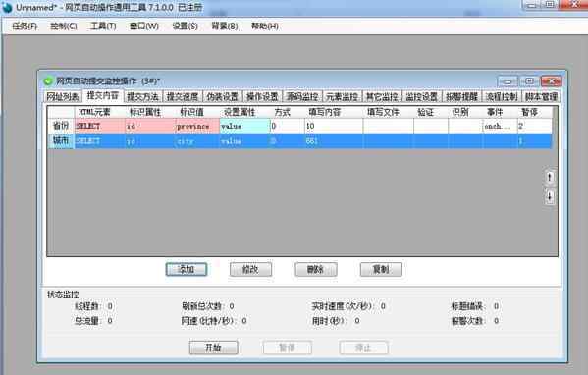This screenshot has height=375, width=588.
Task: Click the 添加 button
Action: (x=187, y=269)
